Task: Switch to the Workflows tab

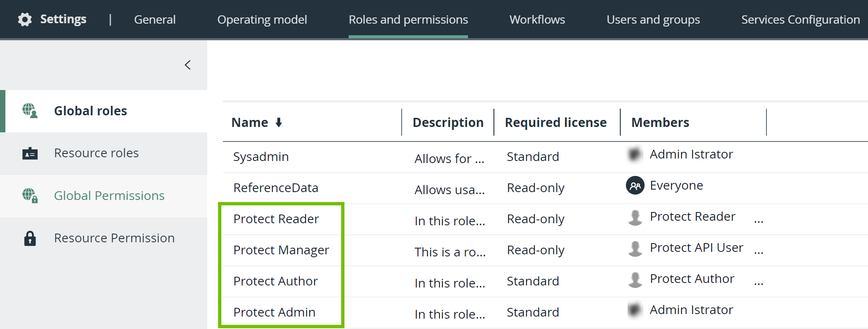Action: (x=537, y=19)
